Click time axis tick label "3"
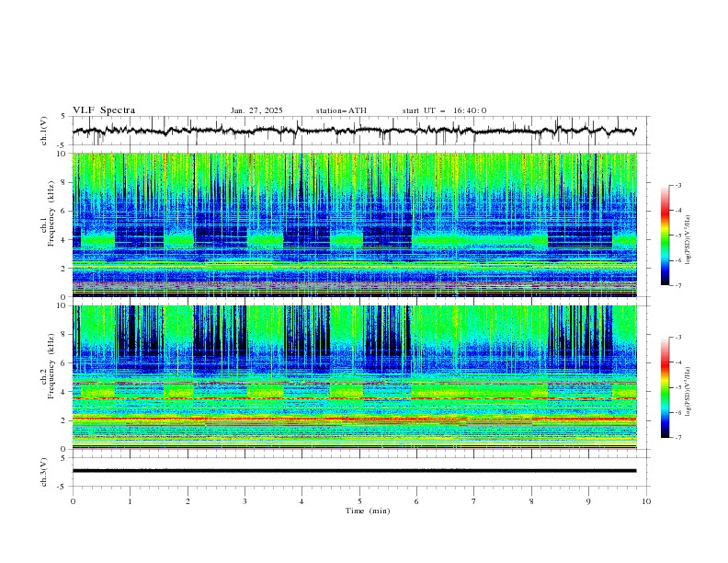This screenshot has width=728, height=563. (245, 501)
